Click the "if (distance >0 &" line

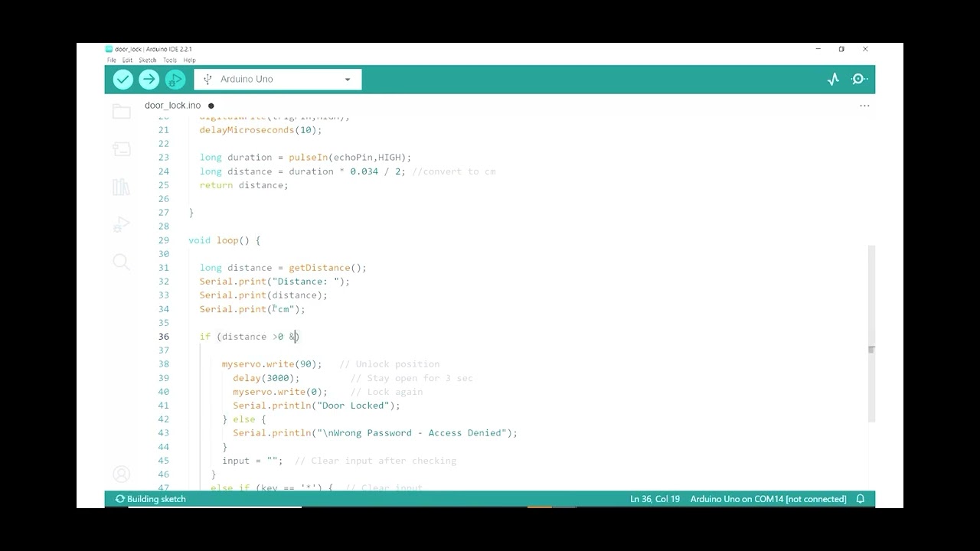pos(250,337)
